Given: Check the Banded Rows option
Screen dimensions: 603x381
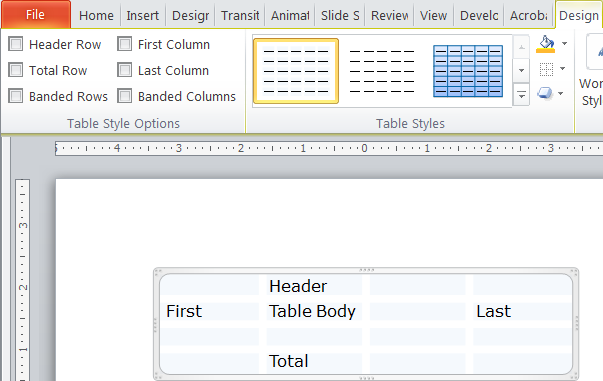Looking at the screenshot, I should click(x=16, y=96).
